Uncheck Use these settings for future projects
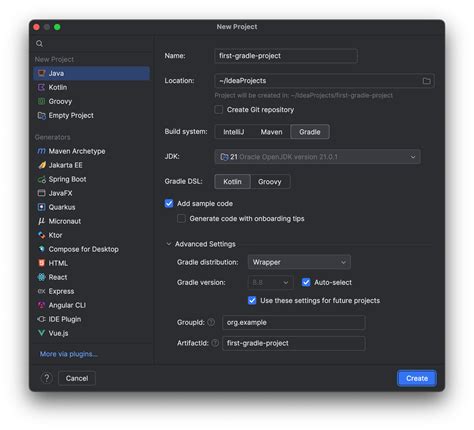The height and width of the screenshot is (430, 474). pyautogui.click(x=252, y=300)
